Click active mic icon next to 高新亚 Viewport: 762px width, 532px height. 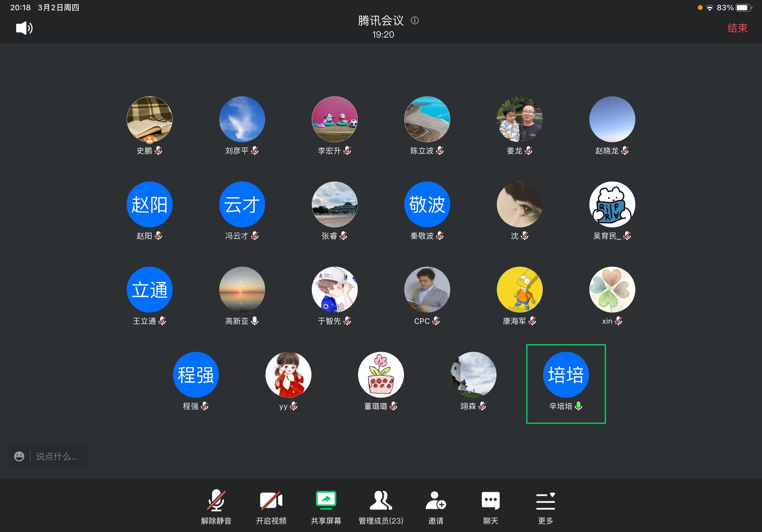tap(255, 321)
